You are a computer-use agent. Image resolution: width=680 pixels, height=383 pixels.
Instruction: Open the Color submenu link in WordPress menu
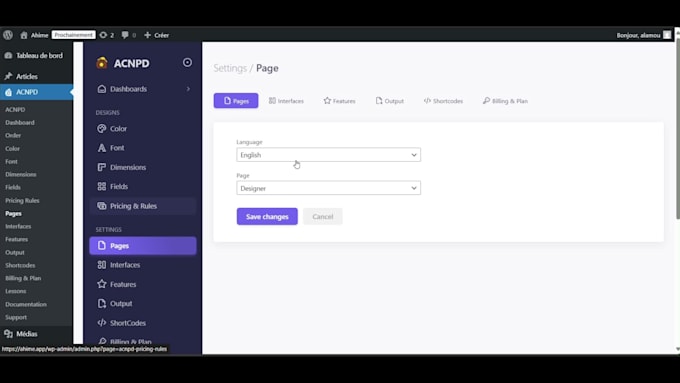13,148
